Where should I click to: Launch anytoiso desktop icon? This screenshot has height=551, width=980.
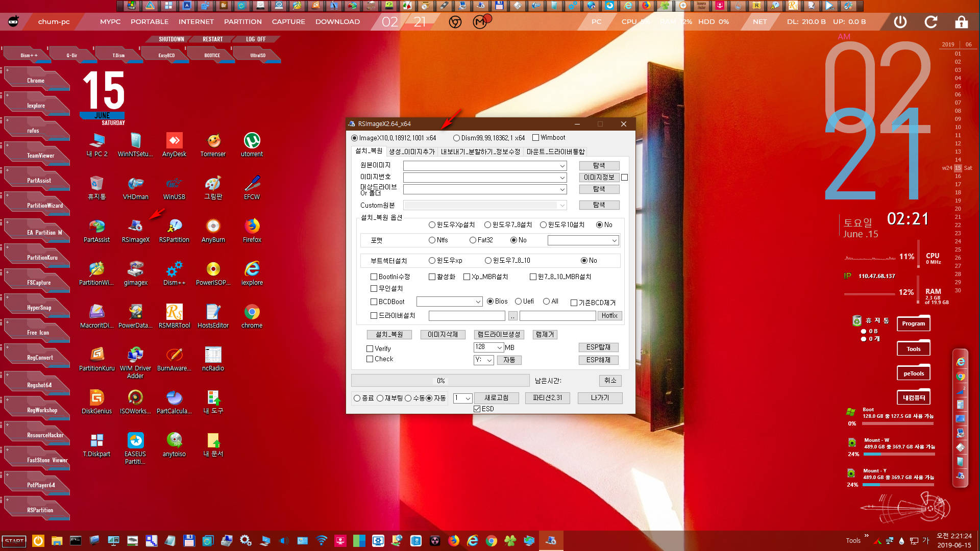174,444
